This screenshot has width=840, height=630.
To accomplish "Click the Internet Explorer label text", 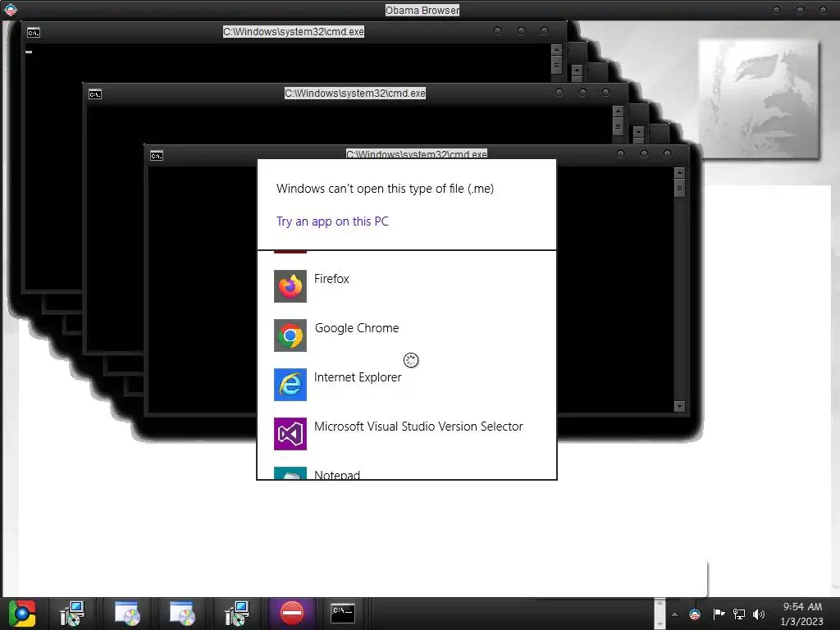I will [358, 377].
